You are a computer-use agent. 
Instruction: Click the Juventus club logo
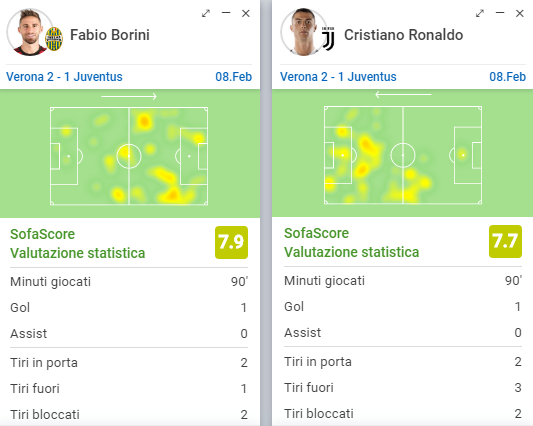click(328, 38)
